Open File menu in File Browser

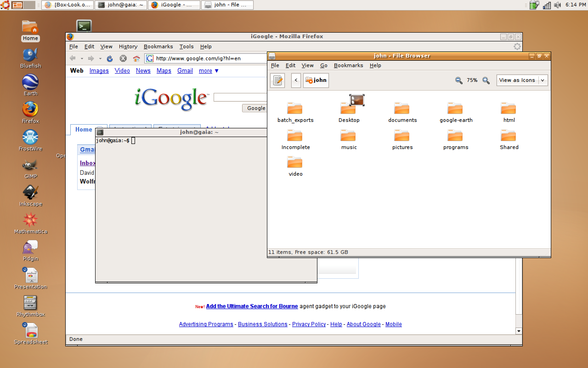point(275,65)
